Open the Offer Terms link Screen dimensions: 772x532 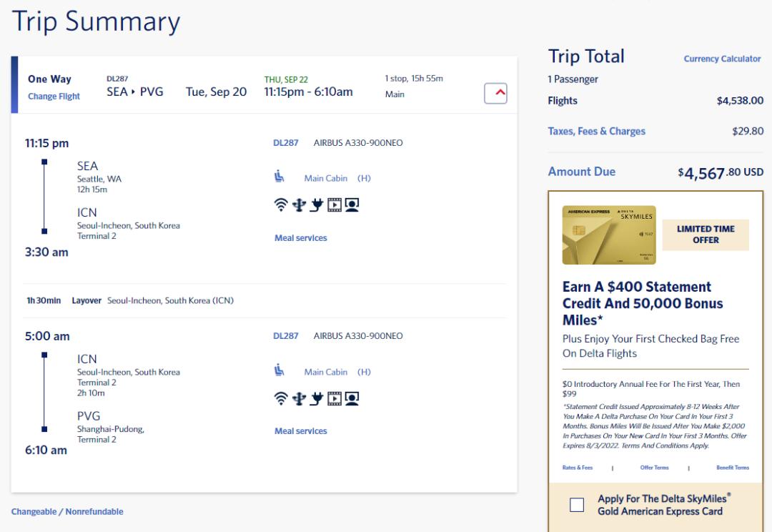point(654,468)
